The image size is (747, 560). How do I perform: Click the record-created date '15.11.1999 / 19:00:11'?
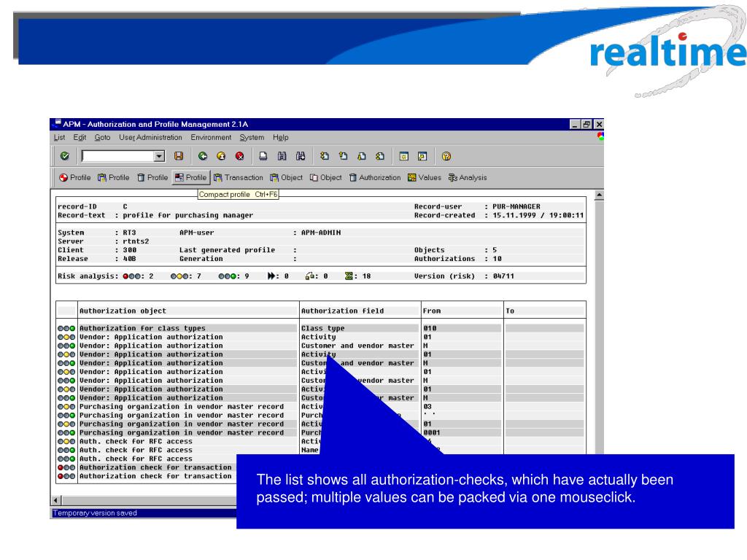(538, 215)
